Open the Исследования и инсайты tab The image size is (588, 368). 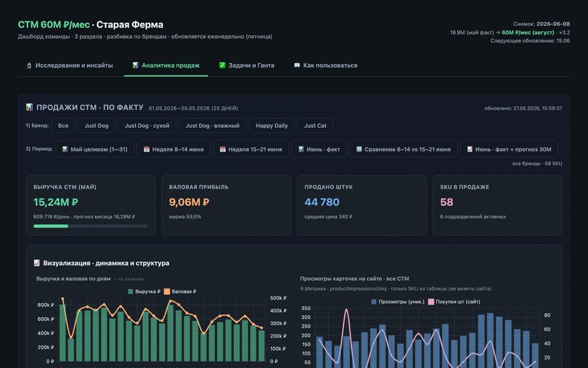click(x=69, y=66)
